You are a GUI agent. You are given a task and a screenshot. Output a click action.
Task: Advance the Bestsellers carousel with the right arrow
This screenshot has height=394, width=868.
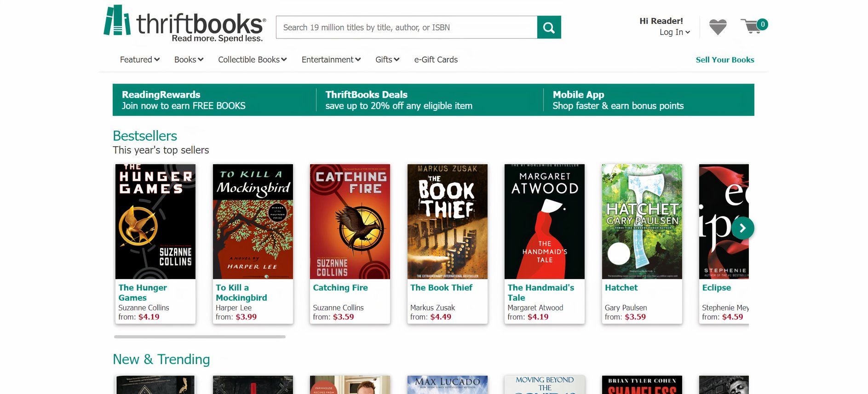click(742, 228)
